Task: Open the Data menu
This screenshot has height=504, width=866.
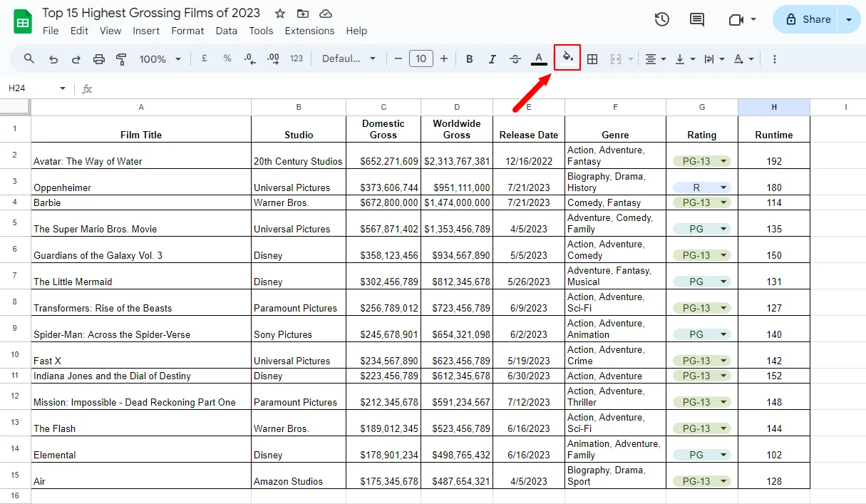Action: click(x=227, y=31)
